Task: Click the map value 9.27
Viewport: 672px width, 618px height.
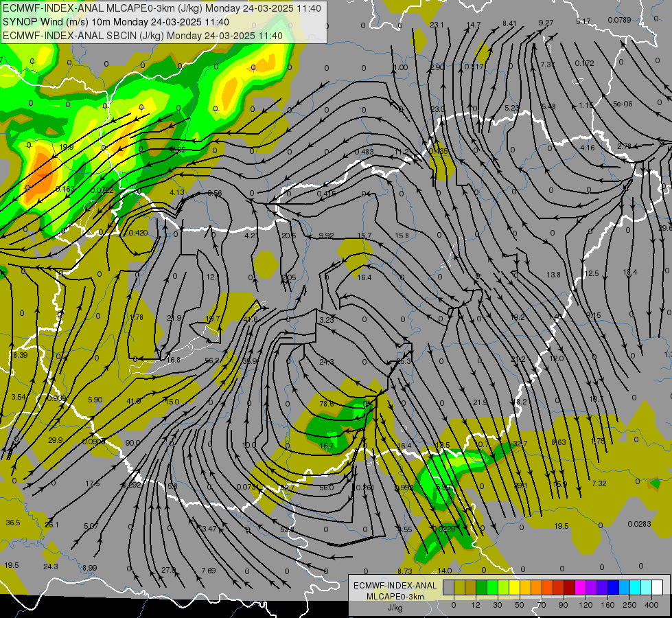Action: click(546, 22)
